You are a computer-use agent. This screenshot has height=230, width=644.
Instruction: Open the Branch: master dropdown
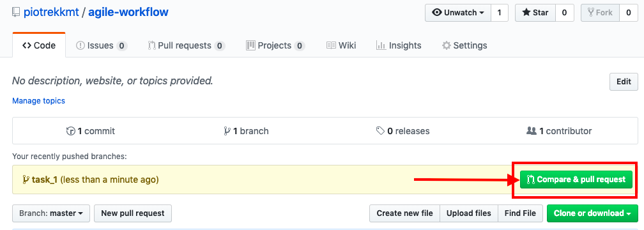point(51,213)
